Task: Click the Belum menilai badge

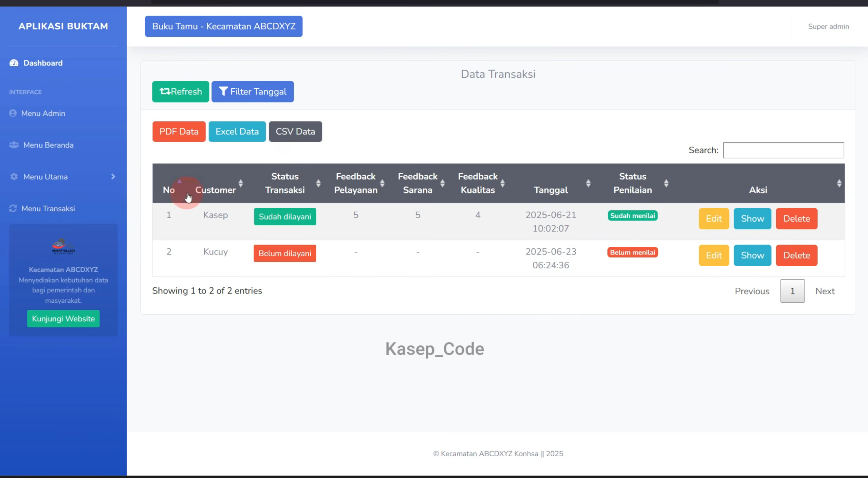Action: tap(632, 252)
